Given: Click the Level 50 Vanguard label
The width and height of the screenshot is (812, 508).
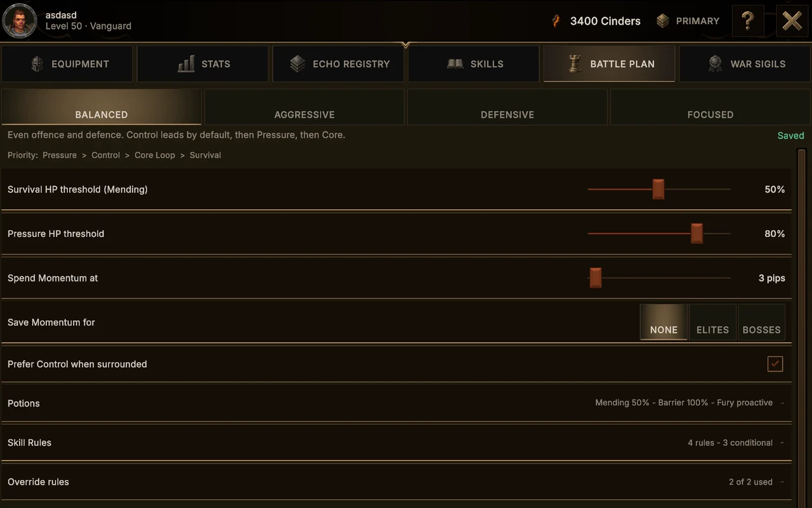Looking at the screenshot, I should click(x=88, y=26).
